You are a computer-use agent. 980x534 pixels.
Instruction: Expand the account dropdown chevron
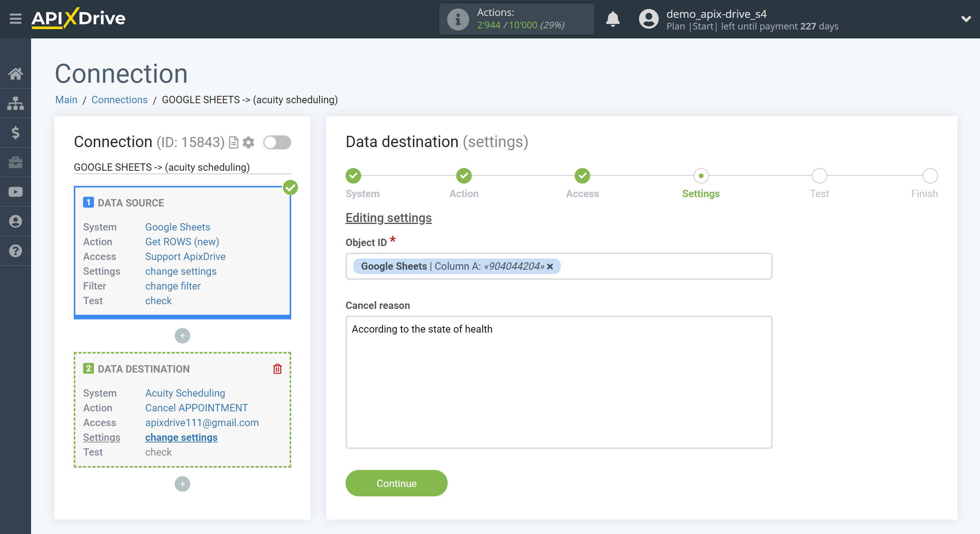coord(966,19)
